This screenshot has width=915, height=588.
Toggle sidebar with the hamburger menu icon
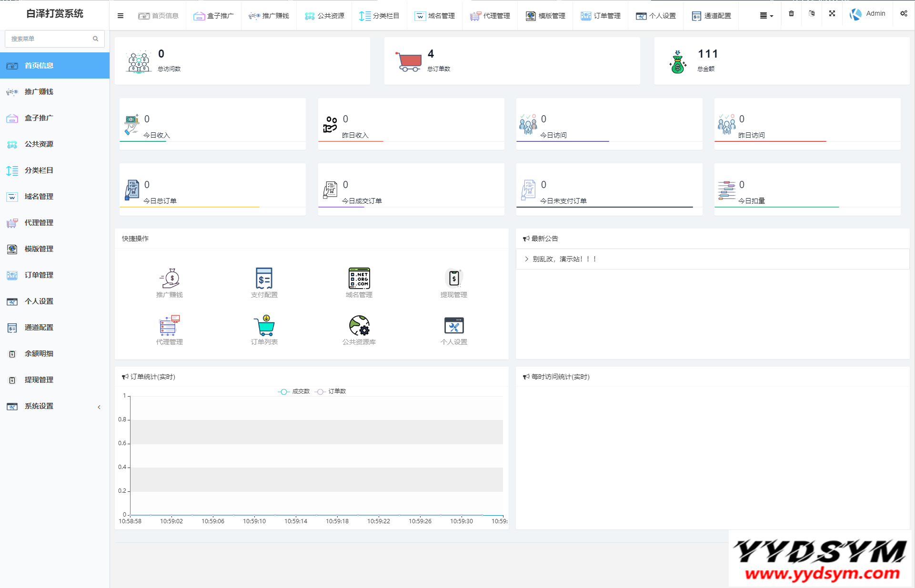(121, 16)
